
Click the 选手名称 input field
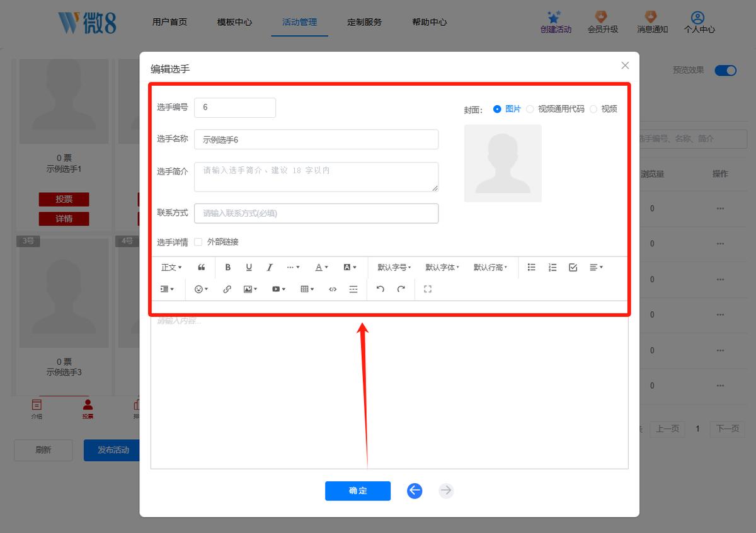coord(316,139)
